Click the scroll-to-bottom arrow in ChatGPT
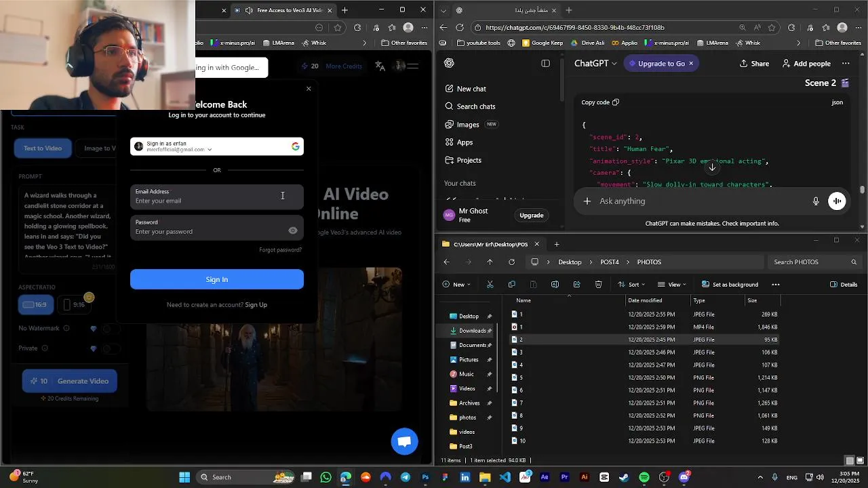868x488 pixels. [712, 167]
